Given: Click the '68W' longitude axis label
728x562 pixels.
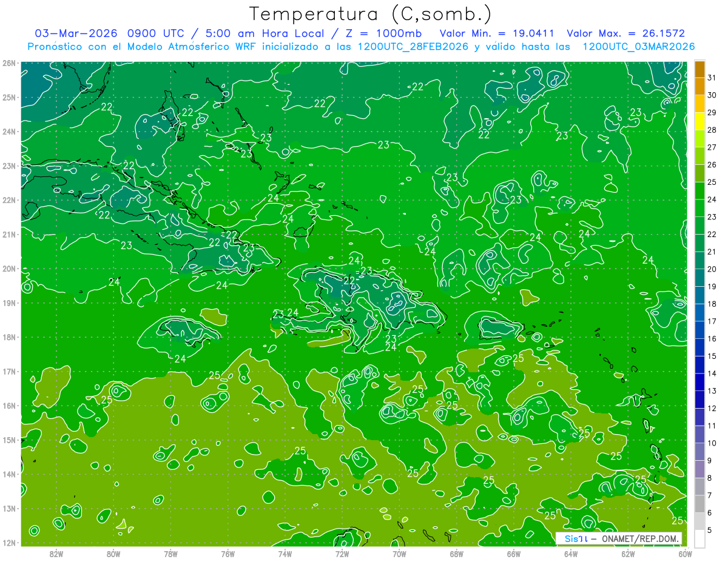Looking at the screenshot, I should (457, 554).
